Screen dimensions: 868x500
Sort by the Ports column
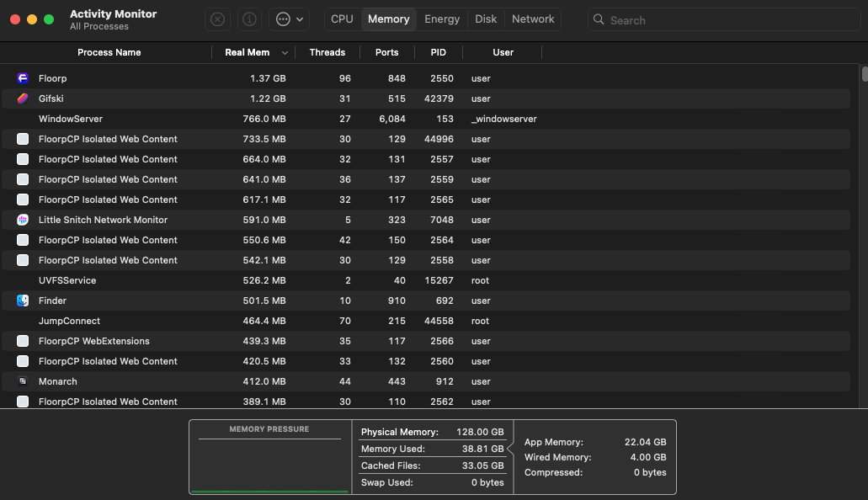point(387,52)
